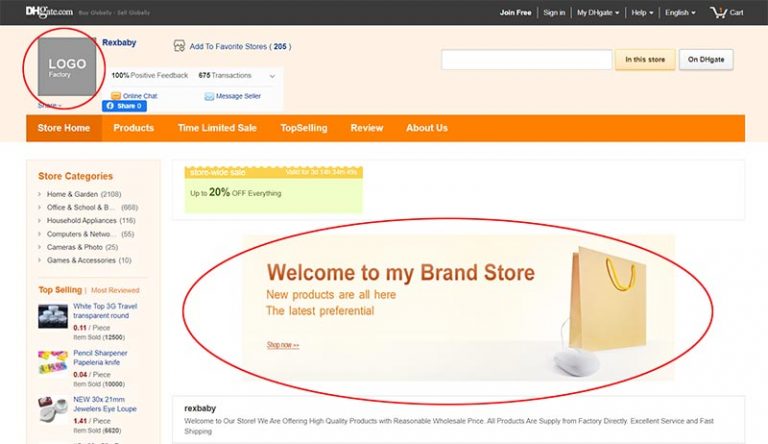Expand seller feedback details chevron
Viewport: 768px width, 444px height.
pos(272,76)
